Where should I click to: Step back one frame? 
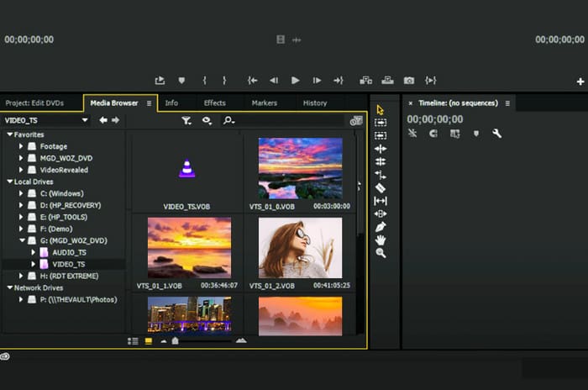274,81
